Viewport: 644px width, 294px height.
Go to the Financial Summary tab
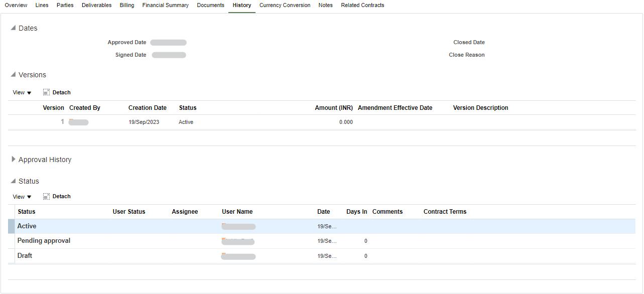165,5
